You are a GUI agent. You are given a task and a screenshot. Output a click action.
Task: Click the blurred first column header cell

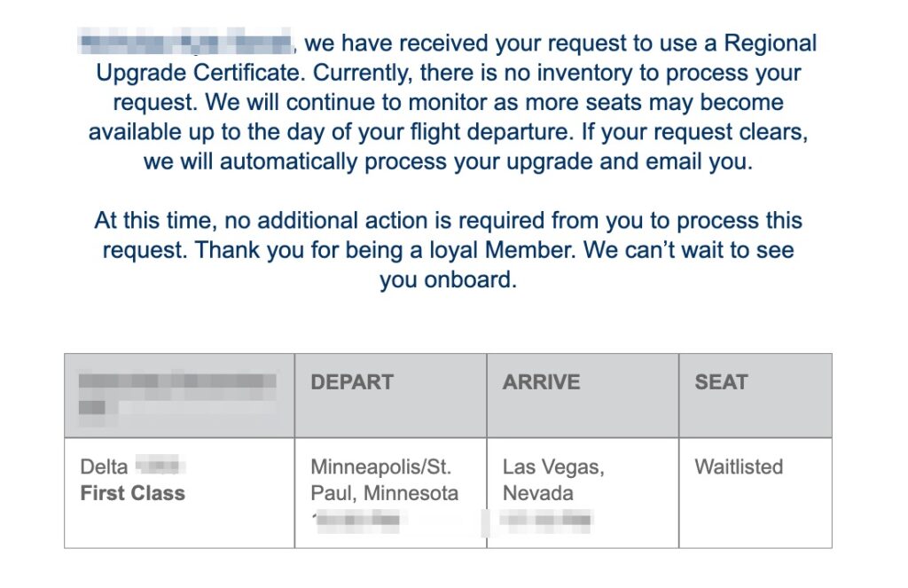click(x=178, y=395)
